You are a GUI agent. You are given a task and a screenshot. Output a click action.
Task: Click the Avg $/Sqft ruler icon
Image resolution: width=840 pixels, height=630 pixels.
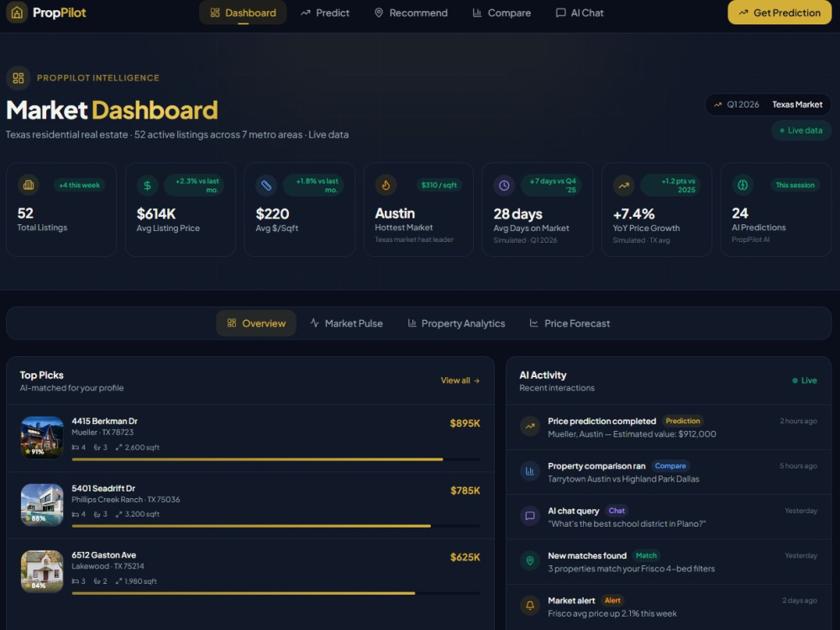(266, 186)
